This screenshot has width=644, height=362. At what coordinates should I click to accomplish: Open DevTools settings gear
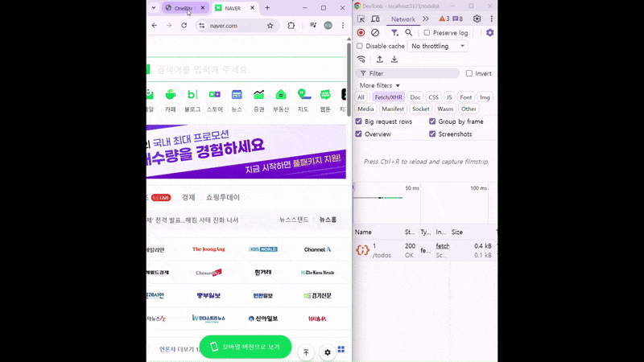[477, 19]
